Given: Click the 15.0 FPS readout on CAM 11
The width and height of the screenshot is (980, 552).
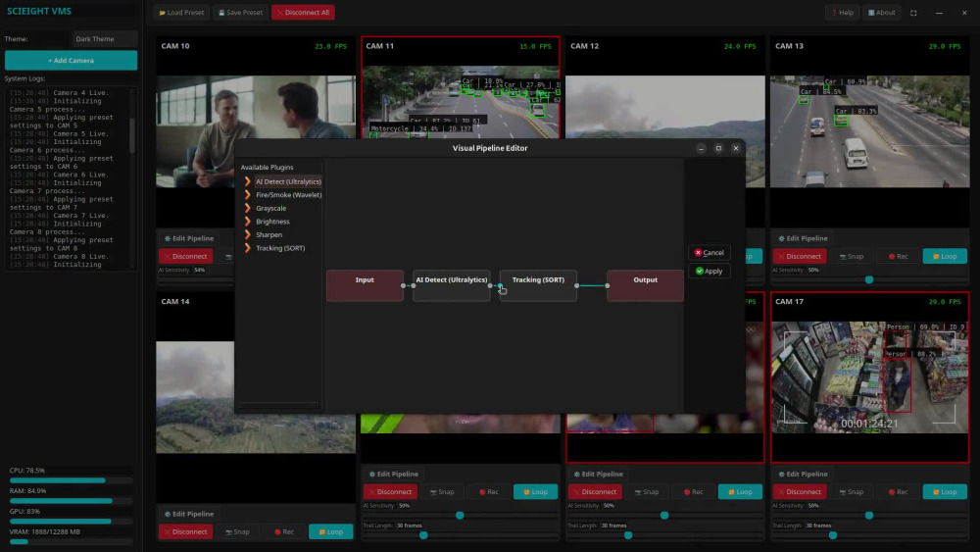Looking at the screenshot, I should tap(535, 46).
